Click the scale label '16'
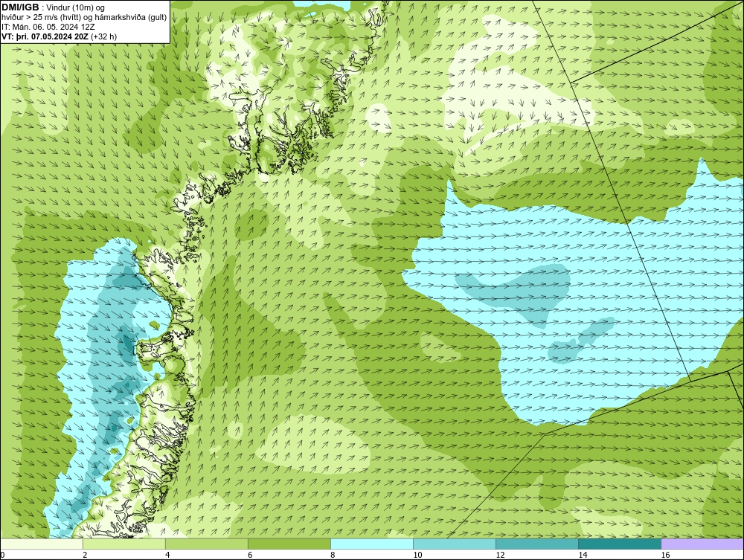This screenshot has height=560, width=744. click(x=665, y=555)
